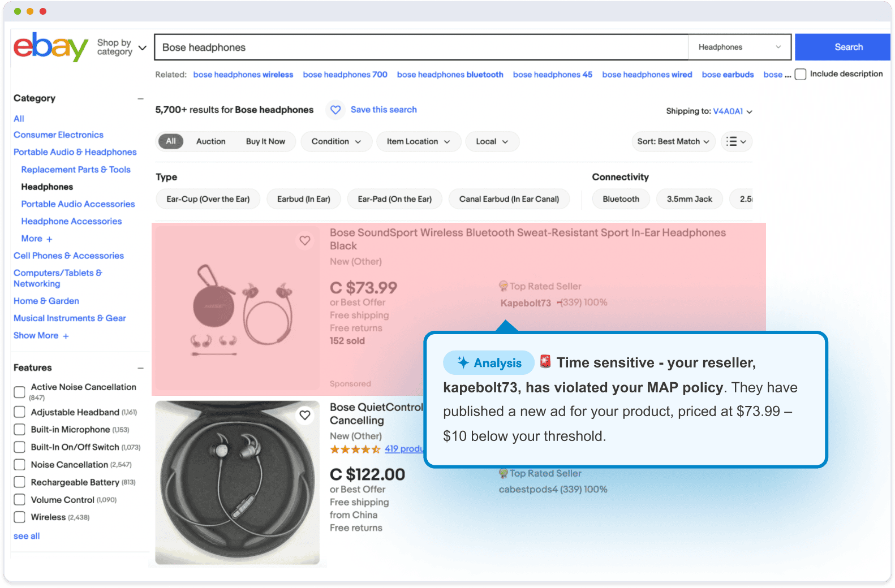Screen dimensions: 895x588
Task: Select Ear-Pad (On the Ear) type chip
Action: [394, 199]
